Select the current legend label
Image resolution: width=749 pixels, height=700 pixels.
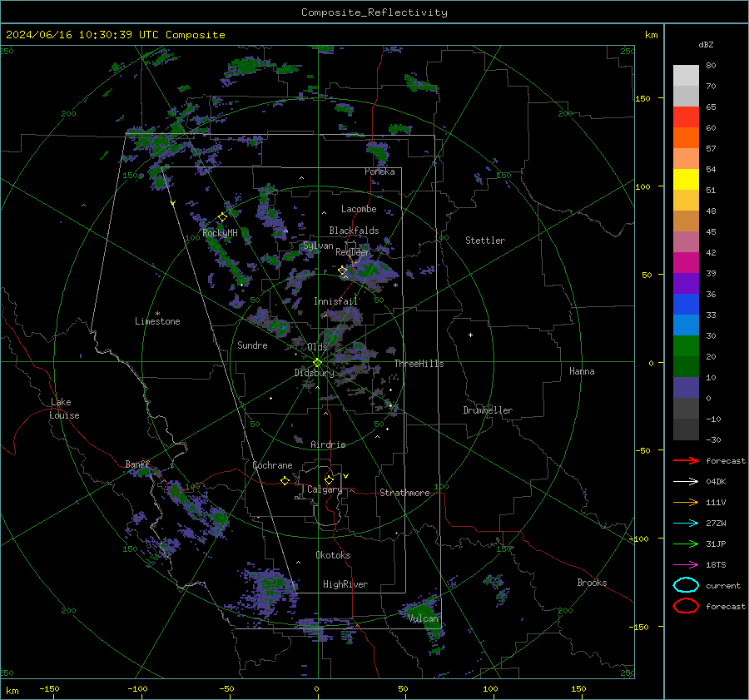pyautogui.click(x=723, y=586)
